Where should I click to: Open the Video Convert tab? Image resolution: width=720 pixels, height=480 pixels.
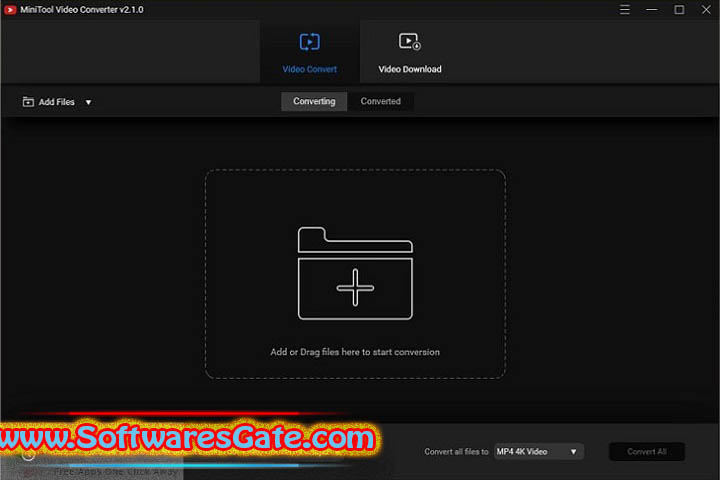pos(309,52)
